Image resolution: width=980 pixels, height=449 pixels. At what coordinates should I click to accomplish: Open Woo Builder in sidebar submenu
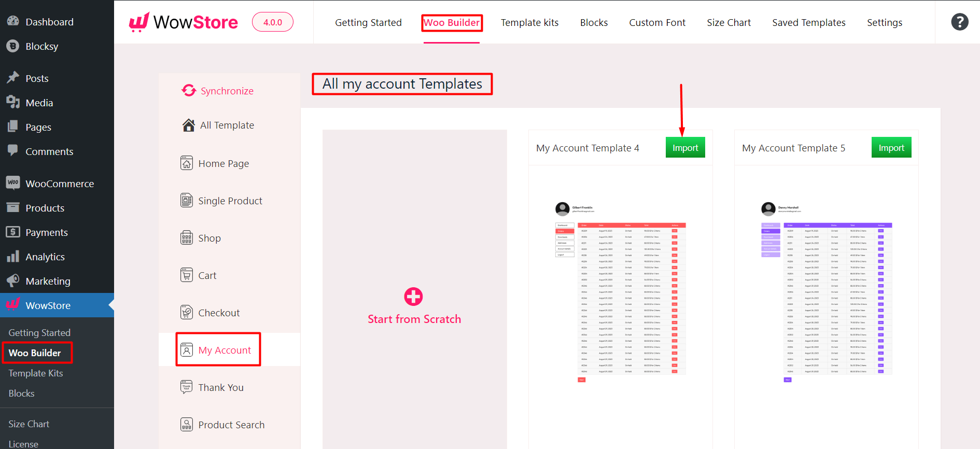pyautogui.click(x=35, y=353)
